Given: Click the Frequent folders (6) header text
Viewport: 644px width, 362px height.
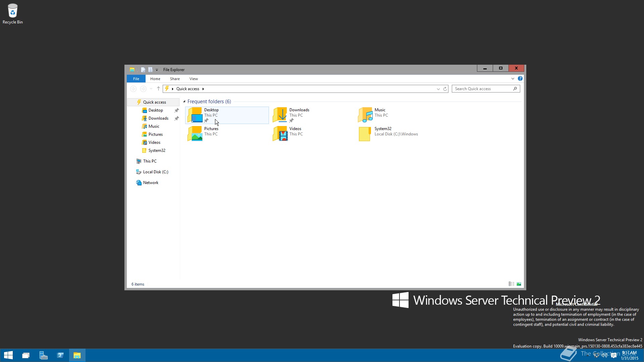Looking at the screenshot, I should (x=209, y=102).
